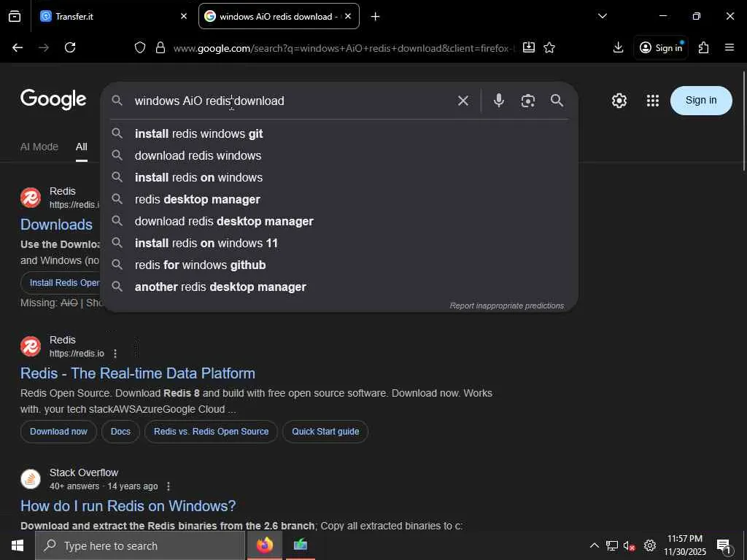Click Redis vs. Redis Open Source chip
Viewport: 747px width, 560px height.
pos(211,432)
